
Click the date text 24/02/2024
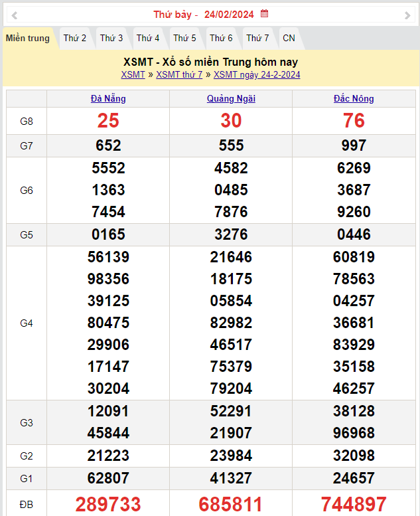point(229,15)
